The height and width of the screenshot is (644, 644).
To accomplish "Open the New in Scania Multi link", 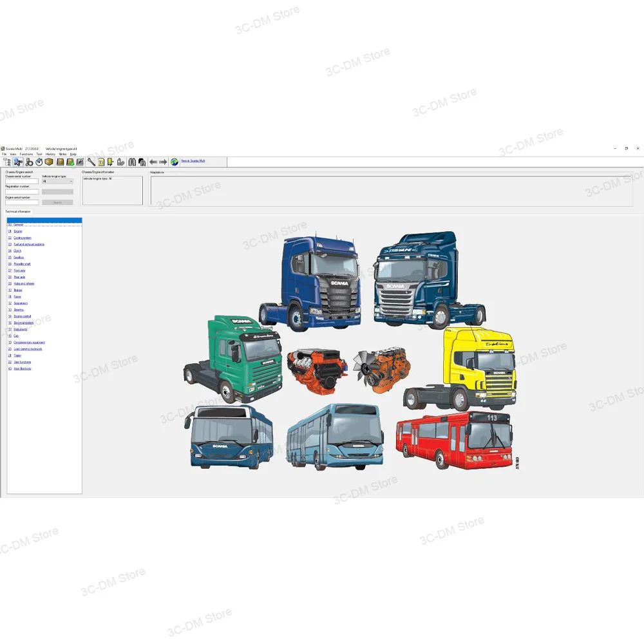I will (x=193, y=160).
